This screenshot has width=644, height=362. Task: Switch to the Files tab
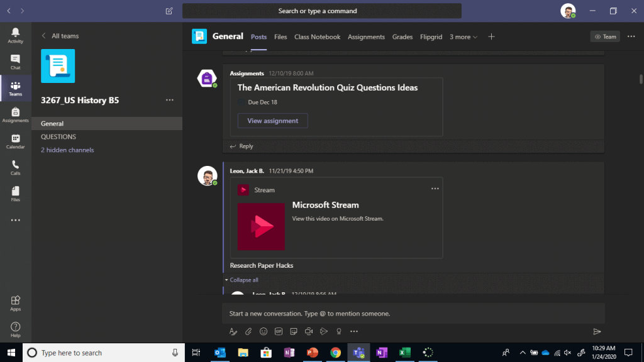click(x=280, y=37)
